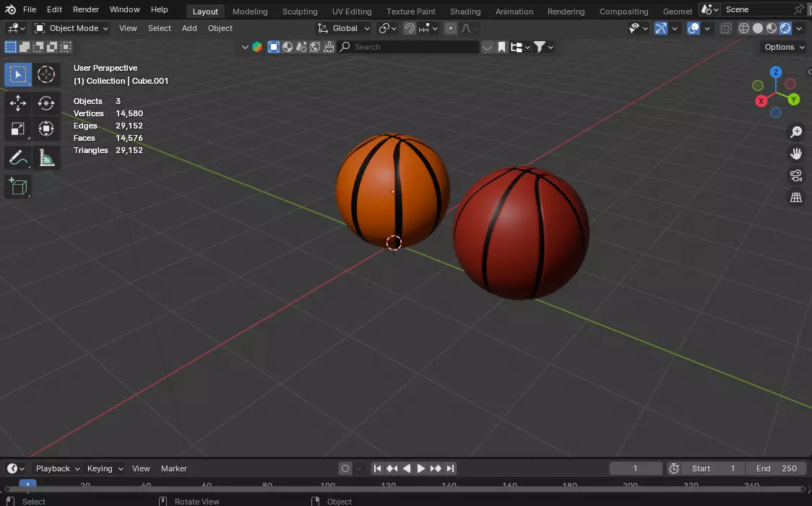Click the colorful asset cube icon
This screenshot has height=506, width=812.
click(x=257, y=47)
